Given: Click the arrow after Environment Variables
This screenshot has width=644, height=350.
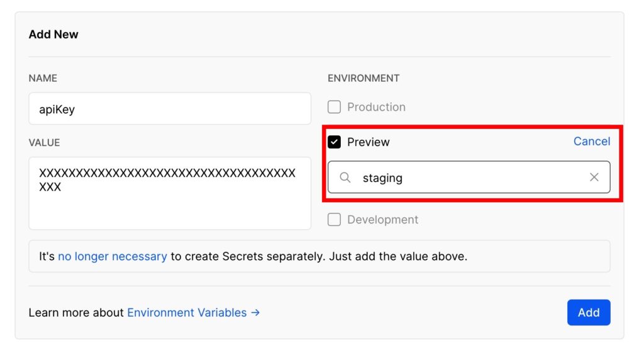Looking at the screenshot, I should point(255,313).
